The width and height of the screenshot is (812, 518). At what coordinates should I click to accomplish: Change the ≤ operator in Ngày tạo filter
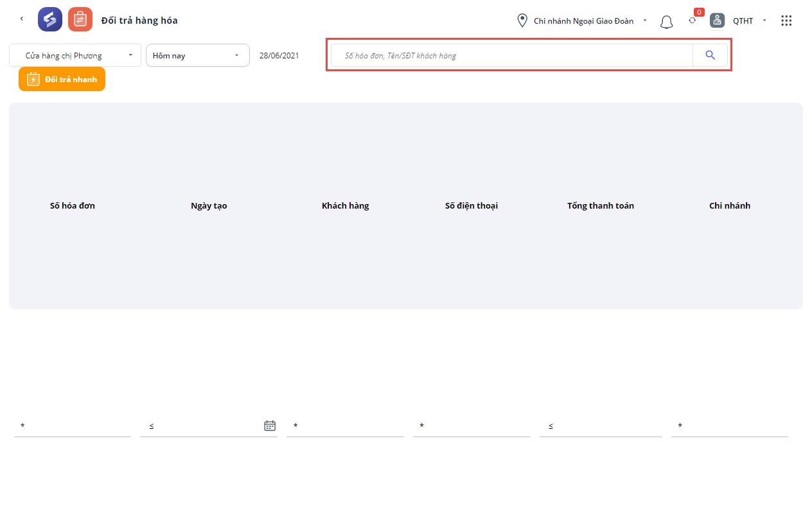click(x=152, y=426)
